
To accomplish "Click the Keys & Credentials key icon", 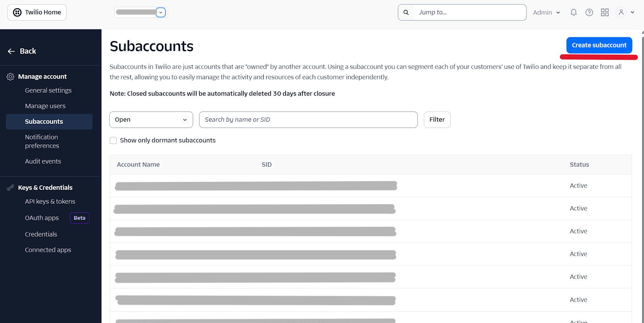I will point(10,187).
